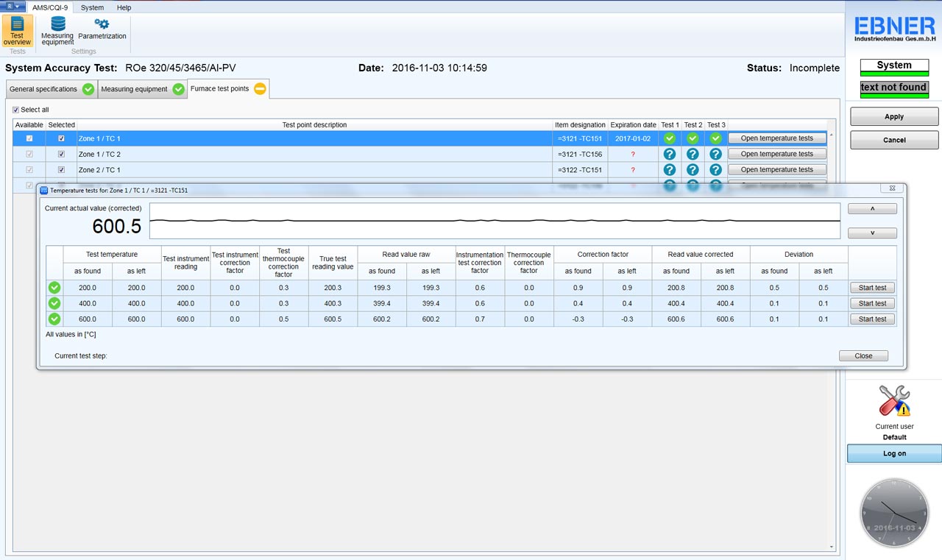Image resolution: width=942 pixels, height=560 pixels.
Task: Start test for the 200.0 temperature row
Action: pyautogui.click(x=872, y=288)
